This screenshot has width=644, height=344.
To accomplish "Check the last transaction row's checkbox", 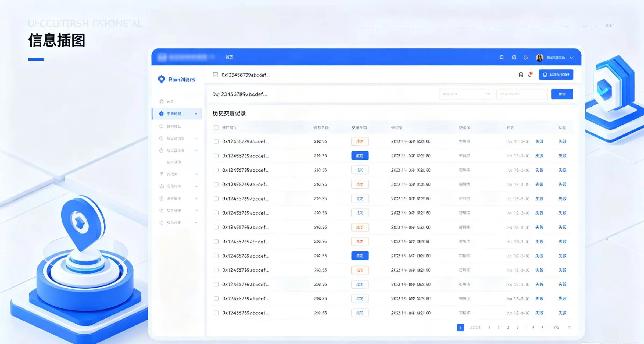I will tap(216, 313).
